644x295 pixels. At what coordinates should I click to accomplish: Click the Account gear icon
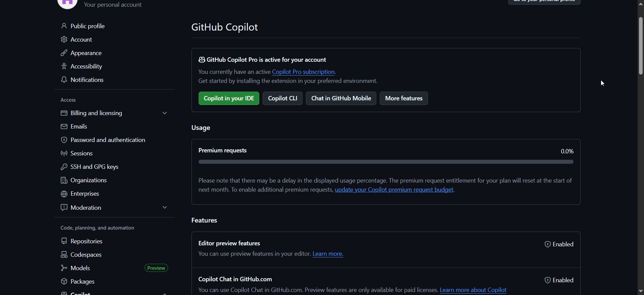point(64,40)
